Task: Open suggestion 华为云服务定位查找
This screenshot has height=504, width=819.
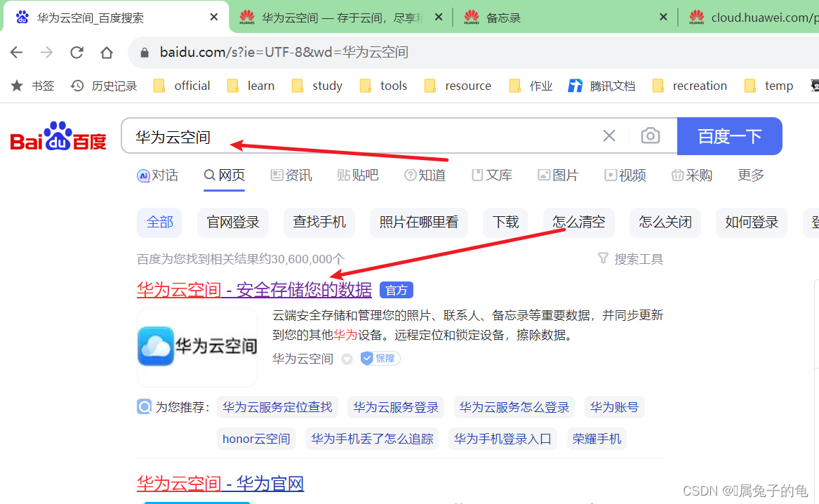Action: [x=277, y=407]
